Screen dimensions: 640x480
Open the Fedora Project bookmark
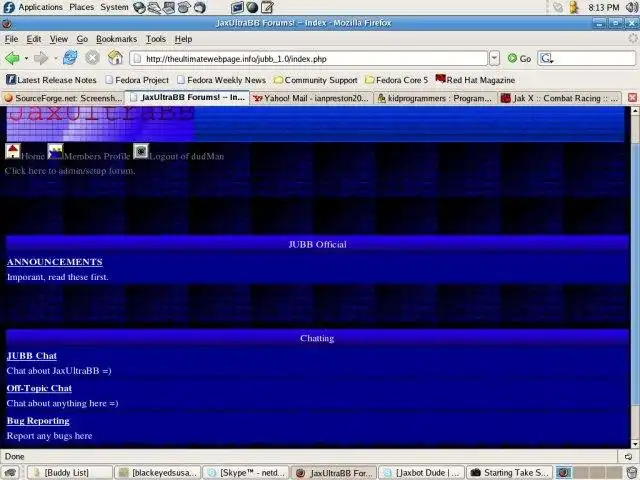pyautogui.click(x=137, y=80)
